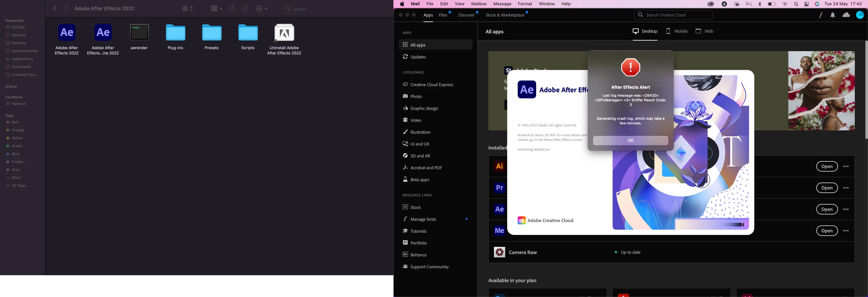Select All apps in sidebar
Image resolution: width=868 pixels, height=297 pixels.
(435, 45)
